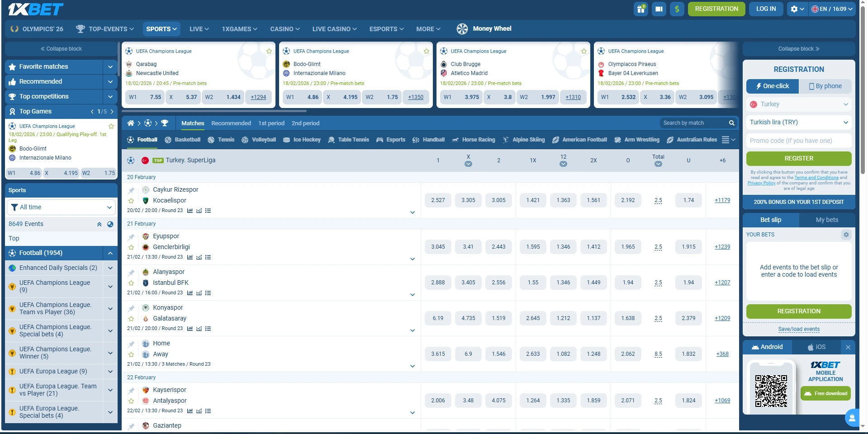Toggle favorite star on Bodo-Glimt Top Games card
The width and height of the screenshot is (868, 434).
coord(110,126)
